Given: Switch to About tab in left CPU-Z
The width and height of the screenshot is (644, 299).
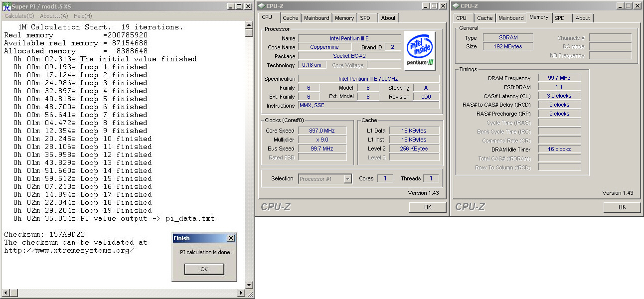Looking at the screenshot, I should coord(388,18).
